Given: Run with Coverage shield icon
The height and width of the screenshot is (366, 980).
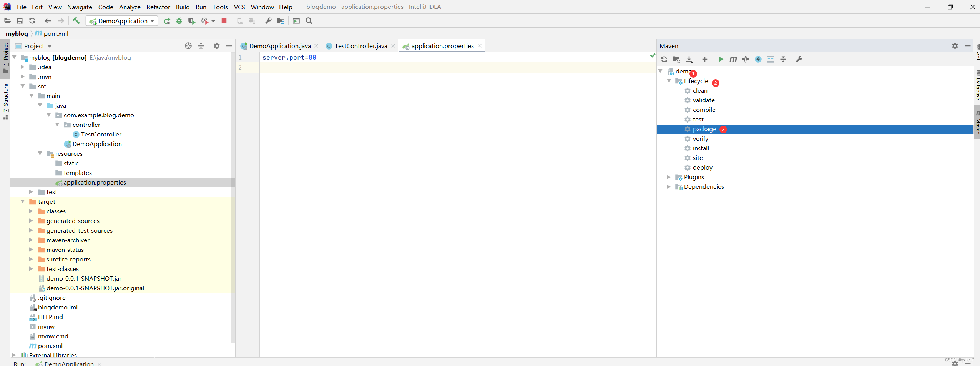Looking at the screenshot, I should click(x=191, y=21).
